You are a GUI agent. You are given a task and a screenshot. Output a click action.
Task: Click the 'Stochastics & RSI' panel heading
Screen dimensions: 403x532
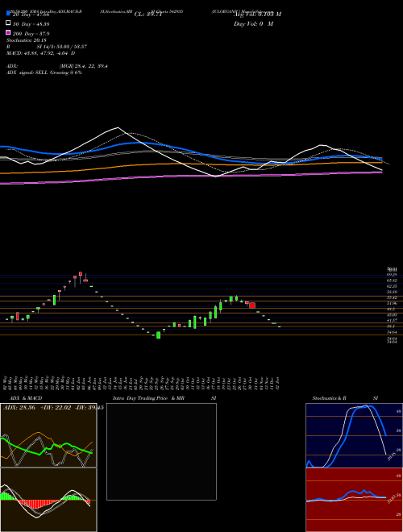(x=345, y=398)
